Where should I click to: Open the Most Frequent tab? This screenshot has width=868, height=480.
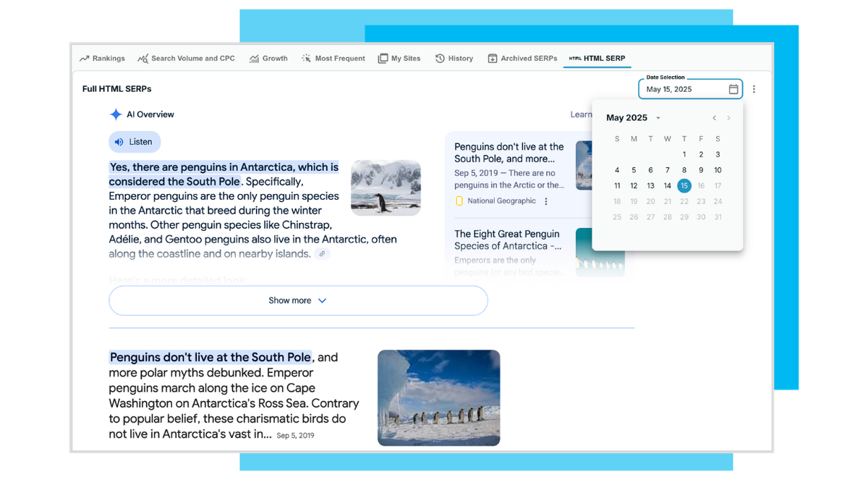[x=333, y=59]
